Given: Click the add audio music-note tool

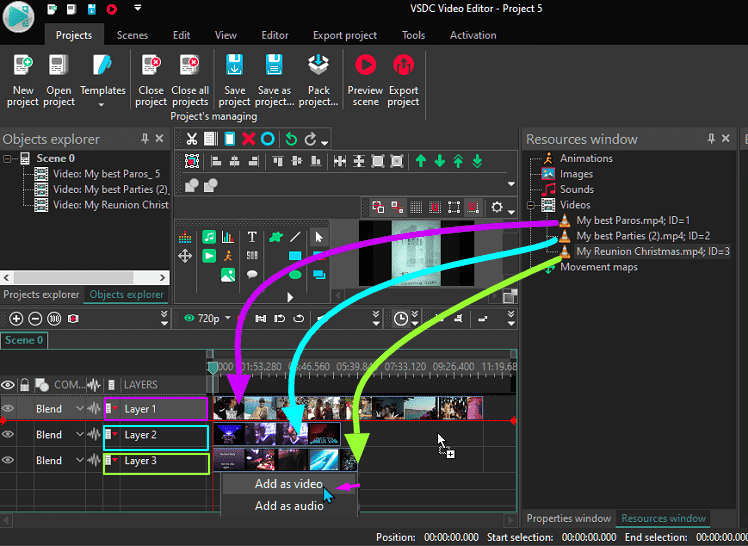Looking at the screenshot, I should pyautogui.click(x=209, y=237).
